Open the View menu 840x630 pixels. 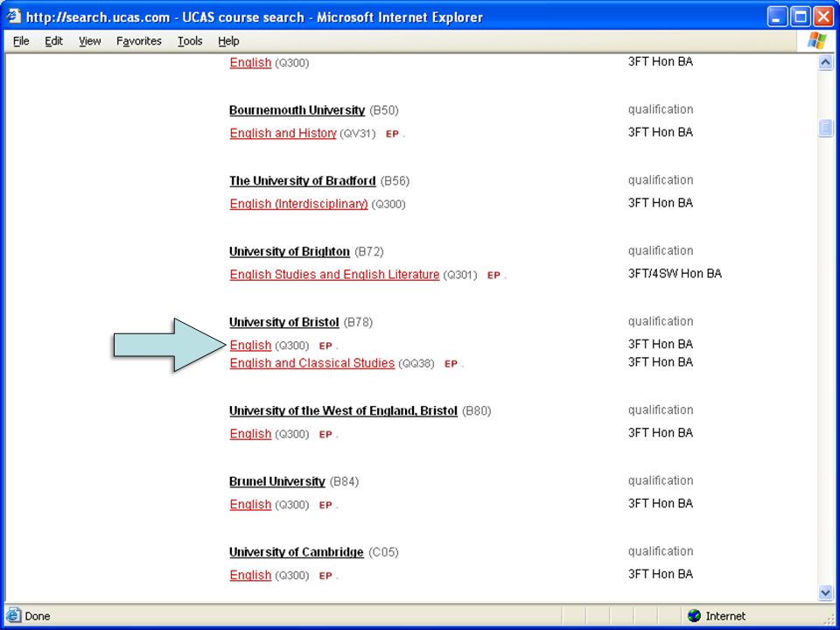89,41
